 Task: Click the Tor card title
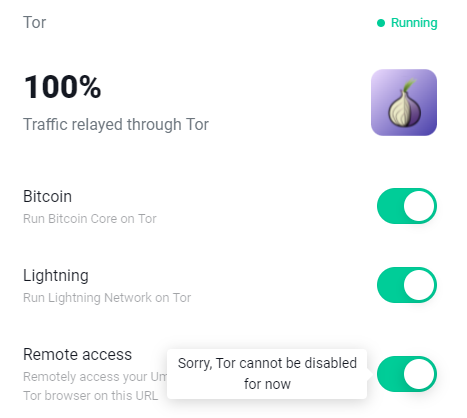coord(34,22)
